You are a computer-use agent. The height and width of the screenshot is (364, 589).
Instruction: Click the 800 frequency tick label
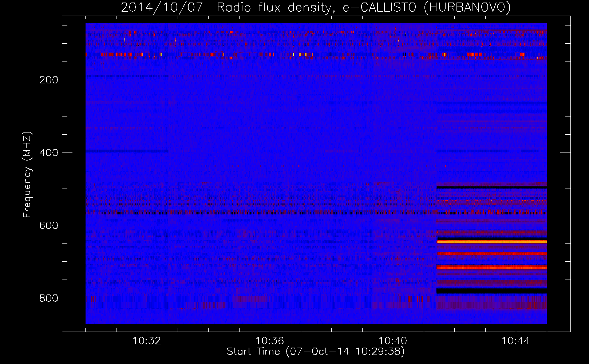[x=49, y=298]
